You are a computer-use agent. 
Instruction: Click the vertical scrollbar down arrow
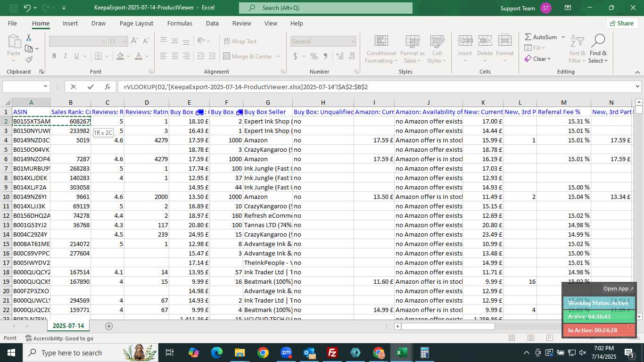[639, 317]
